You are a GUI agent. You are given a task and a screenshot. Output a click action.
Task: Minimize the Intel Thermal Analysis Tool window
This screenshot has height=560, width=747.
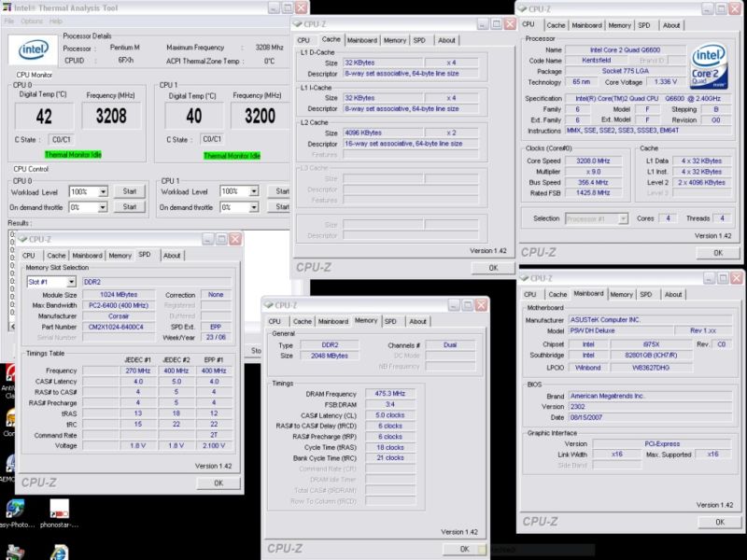(274, 7)
